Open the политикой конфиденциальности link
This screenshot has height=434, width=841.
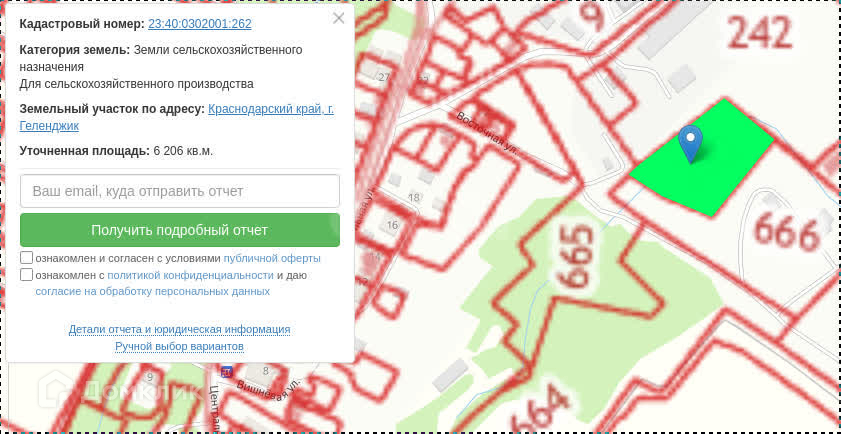(190, 275)
